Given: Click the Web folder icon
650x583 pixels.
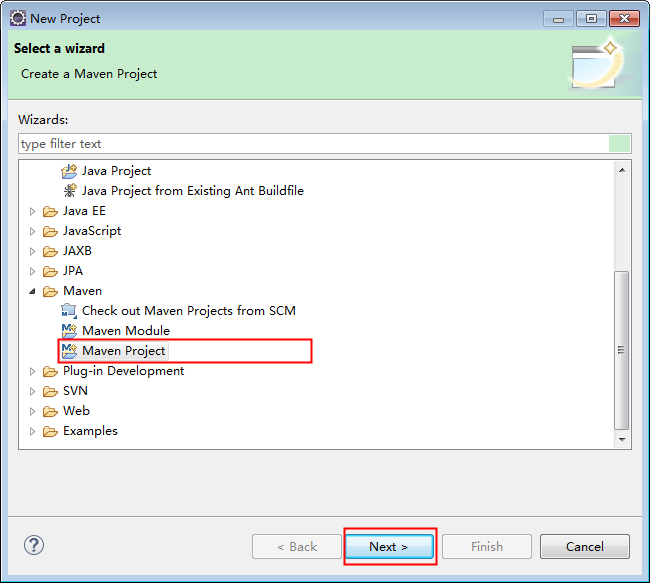Looking at the screenshot, I should click(50, 411).
